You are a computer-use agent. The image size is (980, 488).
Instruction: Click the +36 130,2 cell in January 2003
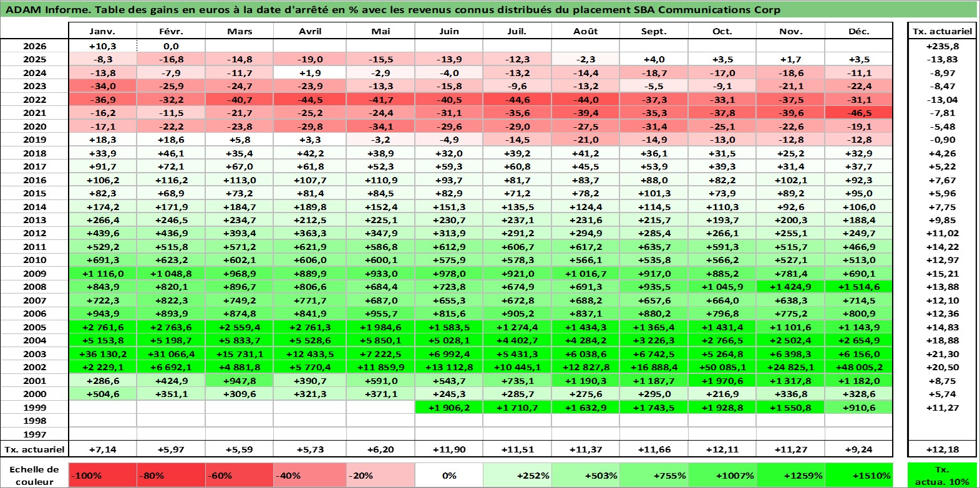(x=102, y=353)
